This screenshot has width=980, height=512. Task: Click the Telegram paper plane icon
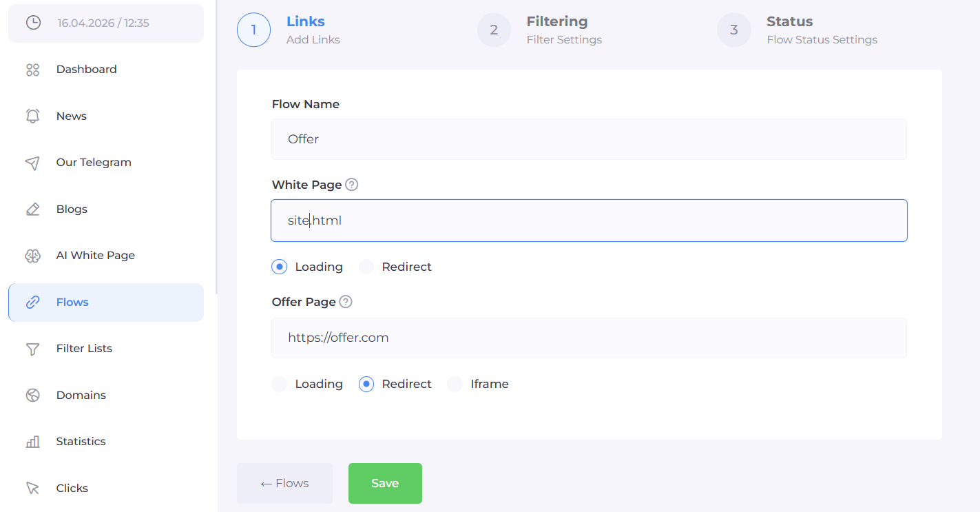click(32, 163)
